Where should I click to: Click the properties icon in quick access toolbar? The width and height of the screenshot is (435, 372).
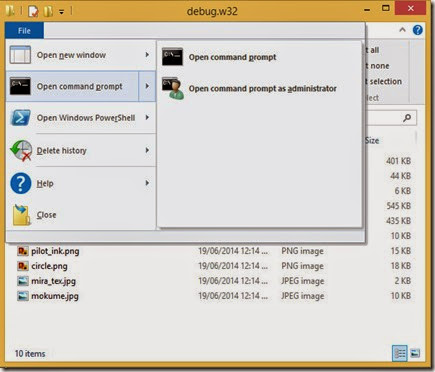pos(33,11)
